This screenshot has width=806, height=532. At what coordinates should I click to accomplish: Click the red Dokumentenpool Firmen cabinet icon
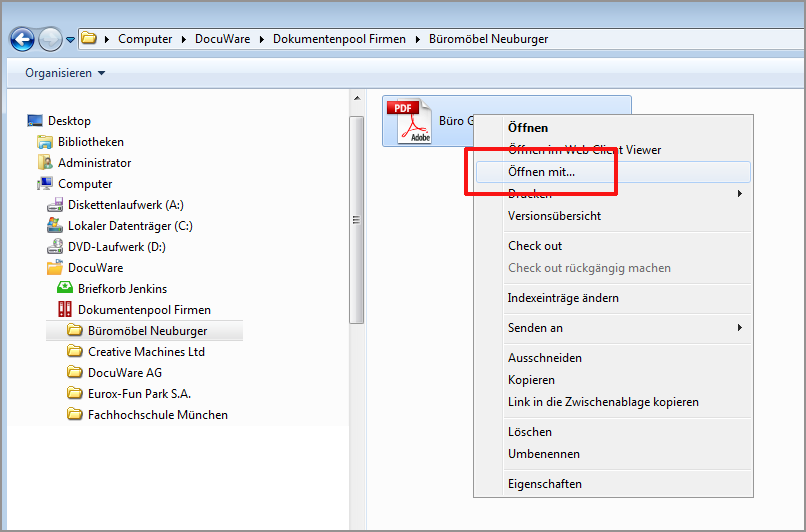66,310
